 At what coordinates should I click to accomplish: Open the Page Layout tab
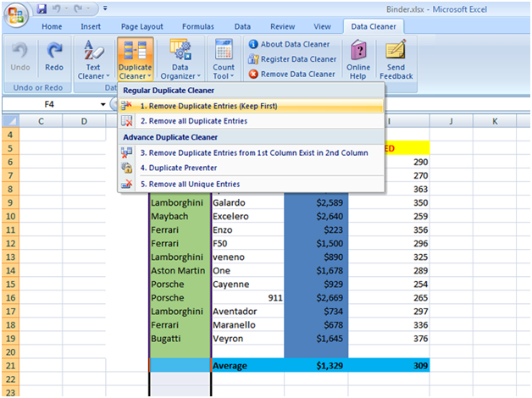tap(141, 26)
